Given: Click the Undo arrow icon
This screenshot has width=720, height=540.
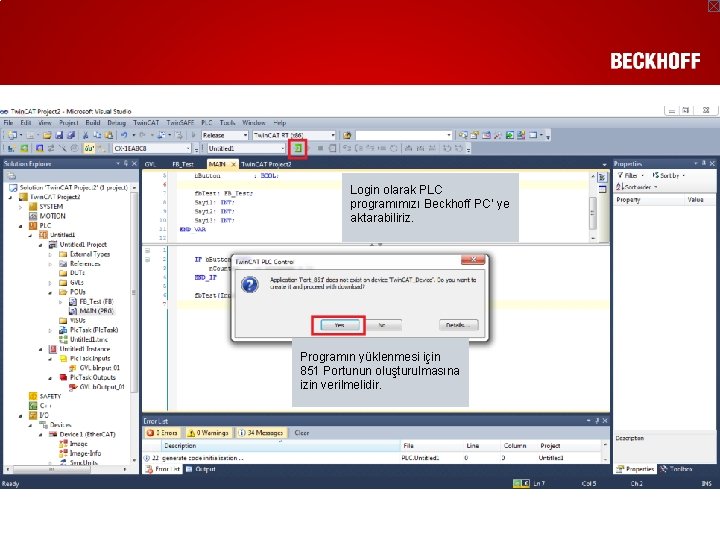Looking at the screenshot, I should click(124, 135).
